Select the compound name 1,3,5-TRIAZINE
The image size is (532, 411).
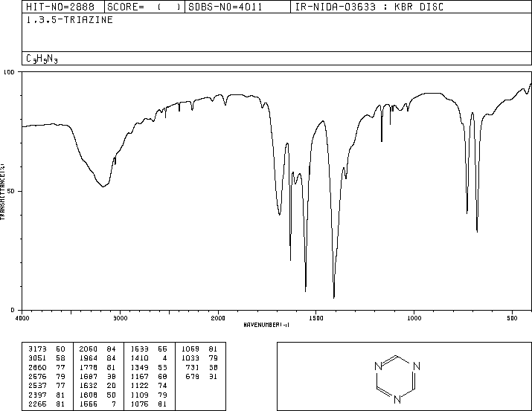tap(69, 20)
